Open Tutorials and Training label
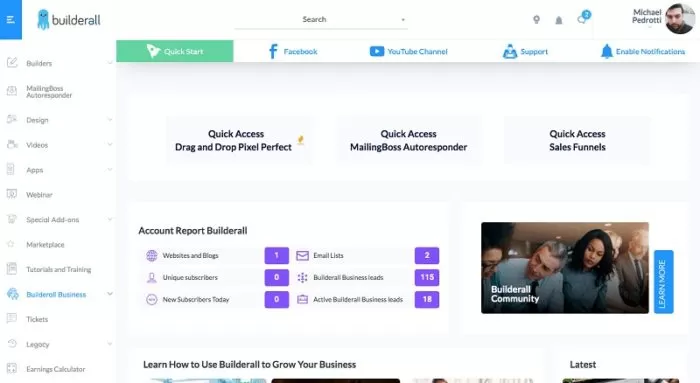700x383 pixels. click(x=58, y=269)
